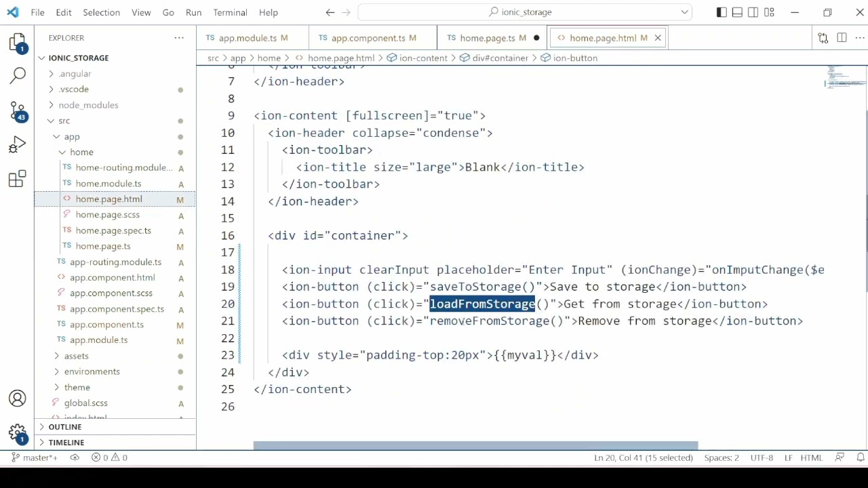Expand the TIMELINE section
This screenshot has height=488, width=868.
pos(66,443)
